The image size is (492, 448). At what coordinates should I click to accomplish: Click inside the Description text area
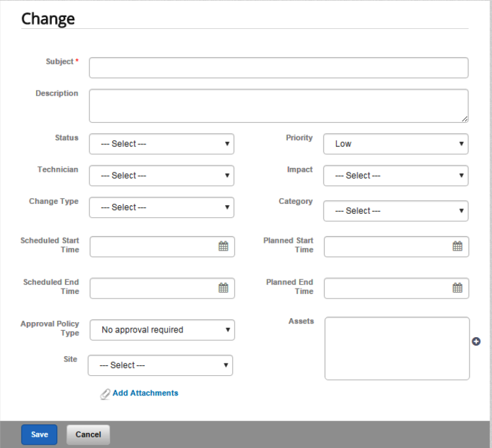[x=279, y=106]
